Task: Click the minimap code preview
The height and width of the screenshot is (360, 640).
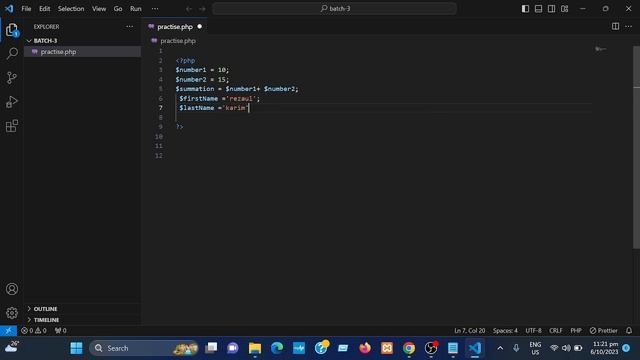Action: coord(600,49)
